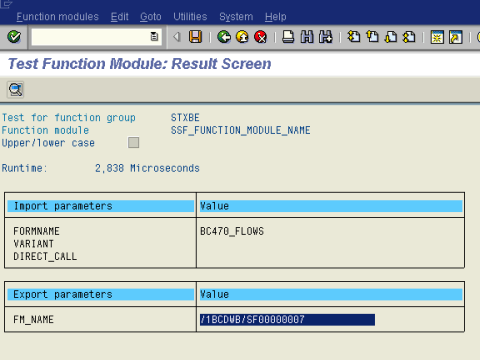Click the Import parameters column header
480x360 pixels.
[101, 206]
